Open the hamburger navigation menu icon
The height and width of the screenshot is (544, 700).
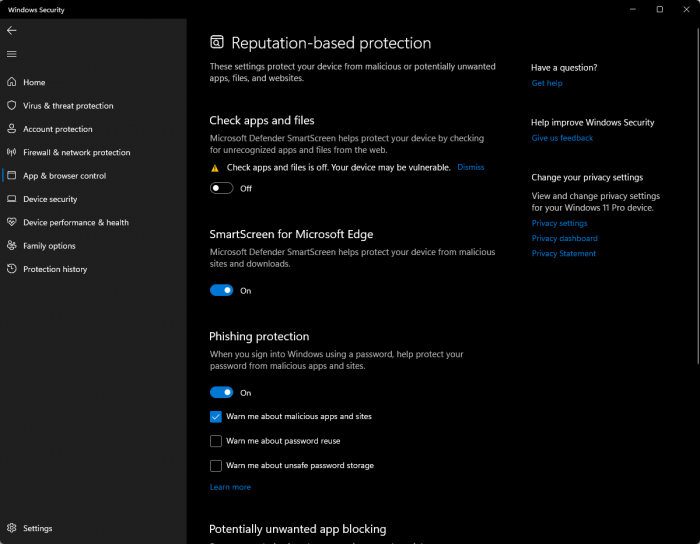[x=12, y=54]
